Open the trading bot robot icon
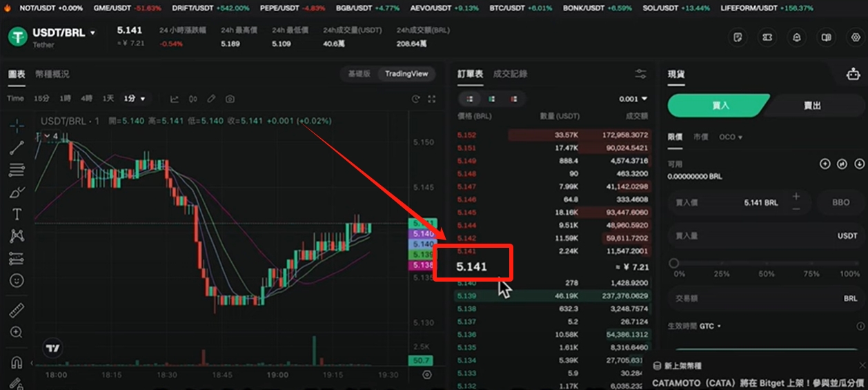The height and width of the screenshot is (390, 868). click(853, 74)
